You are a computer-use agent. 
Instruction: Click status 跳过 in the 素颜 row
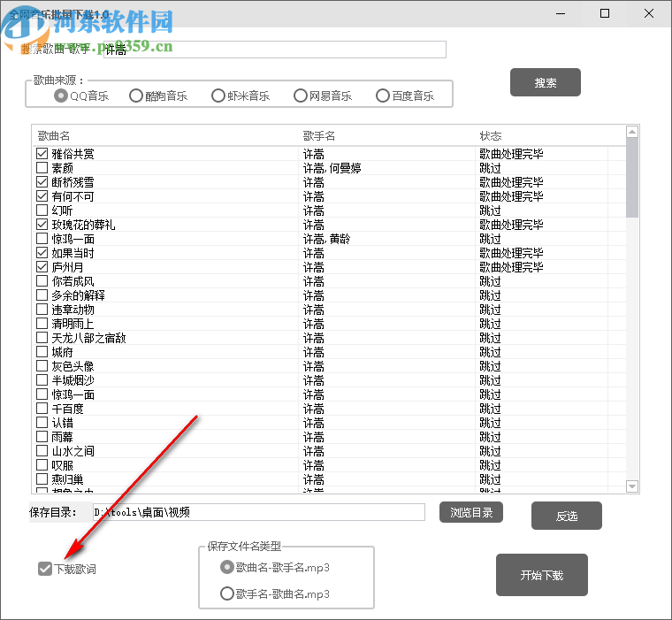pyautogui.click(x=490, y=168)
